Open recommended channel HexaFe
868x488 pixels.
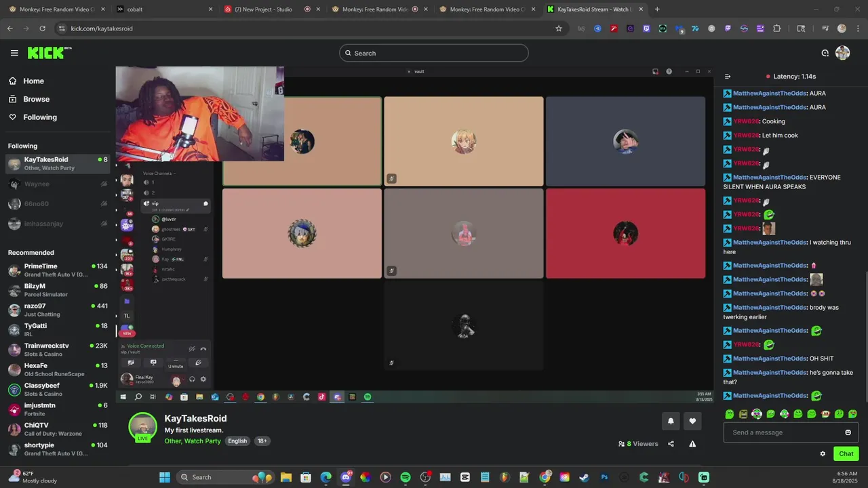coord(58,369)
